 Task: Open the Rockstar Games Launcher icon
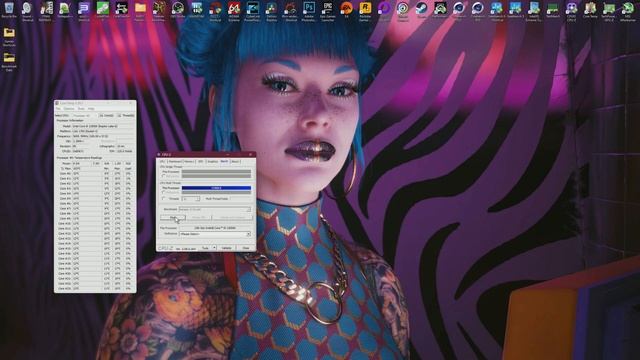pyautogui.click(x=365, y=11)
